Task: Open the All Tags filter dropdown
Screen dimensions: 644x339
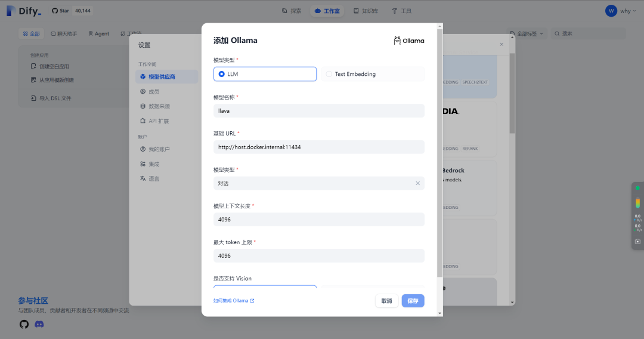Action: 527,33
